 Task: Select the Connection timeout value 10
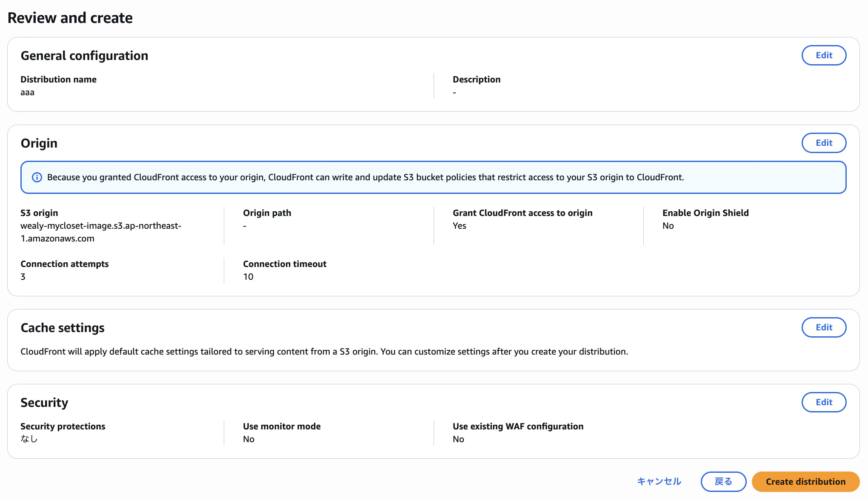click(248, 277)
